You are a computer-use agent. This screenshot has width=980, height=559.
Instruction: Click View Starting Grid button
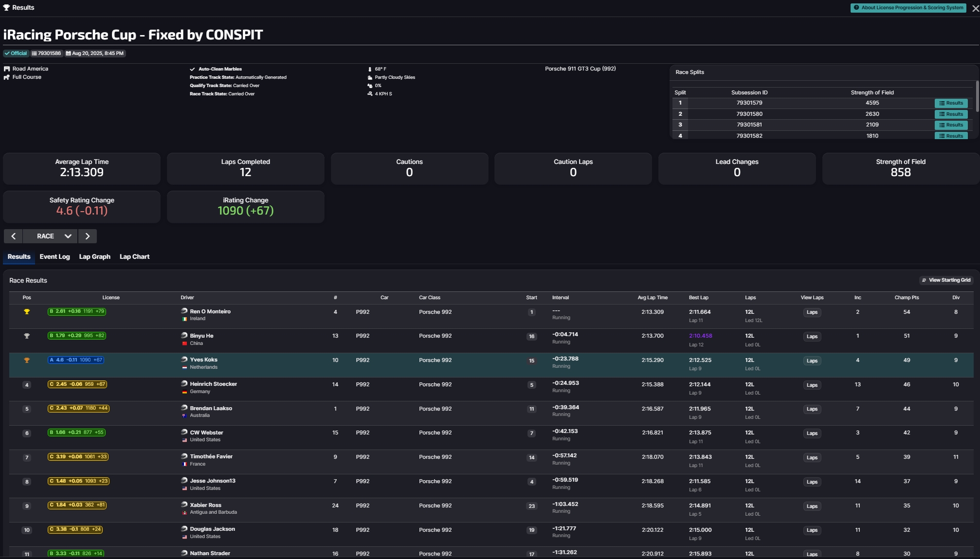(946, 280)
